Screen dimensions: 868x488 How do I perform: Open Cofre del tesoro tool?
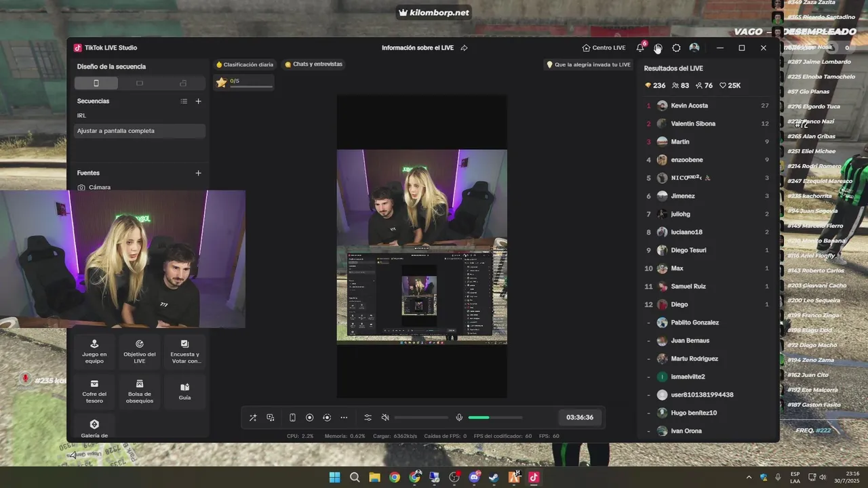(94, 391)
